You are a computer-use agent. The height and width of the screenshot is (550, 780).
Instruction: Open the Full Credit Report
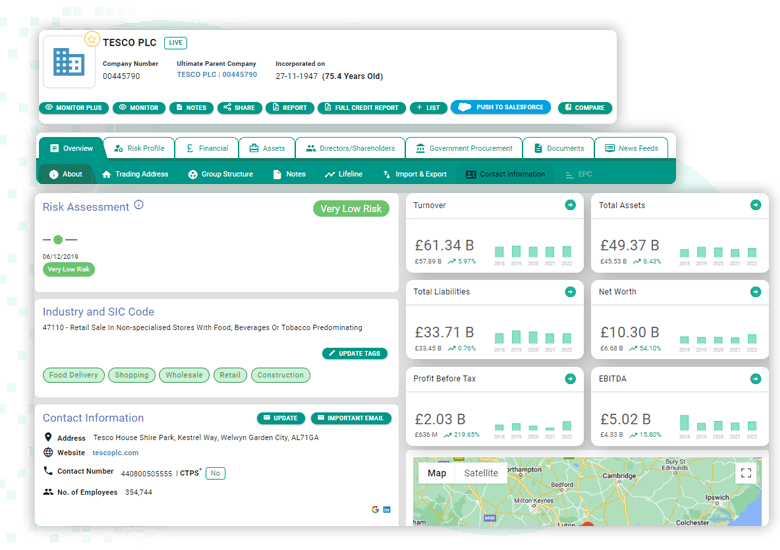pos(362,107)
